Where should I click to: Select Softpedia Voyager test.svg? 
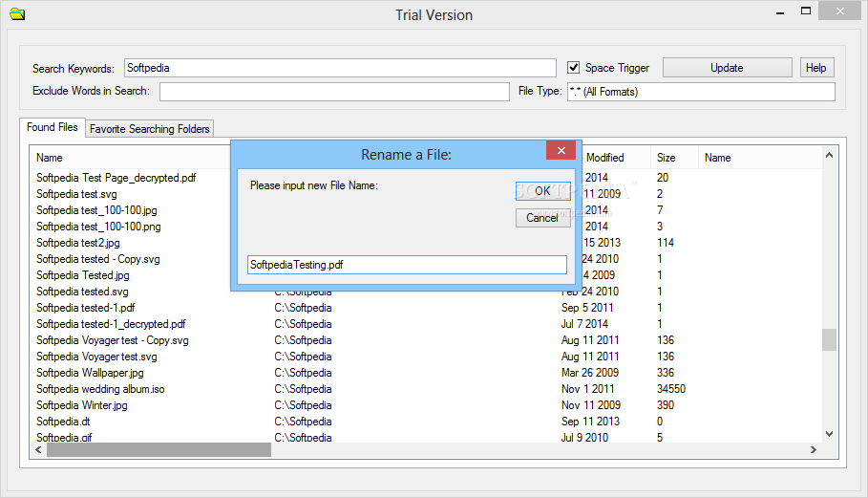[x=96, y=357]
